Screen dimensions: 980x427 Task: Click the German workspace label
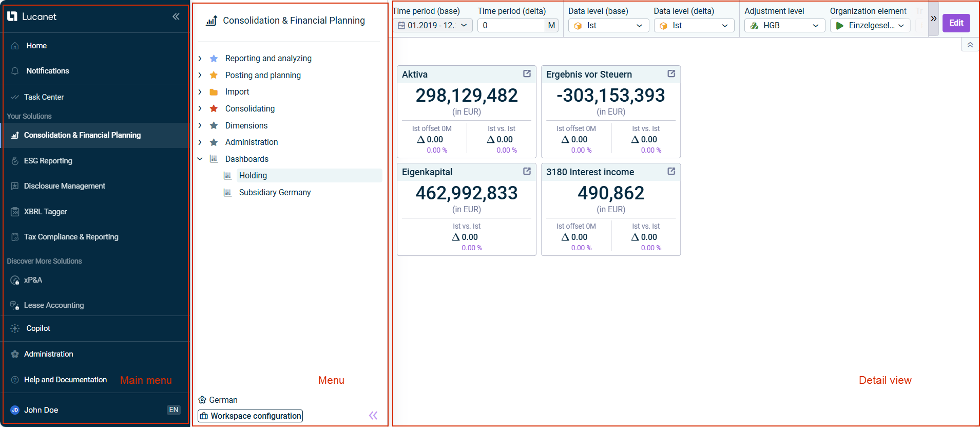(223, 400)
